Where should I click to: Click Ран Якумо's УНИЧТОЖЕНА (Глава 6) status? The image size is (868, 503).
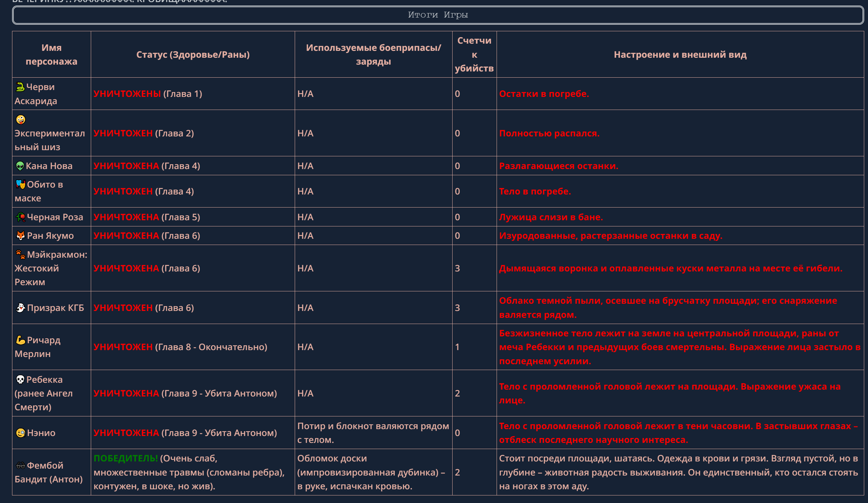147,236
